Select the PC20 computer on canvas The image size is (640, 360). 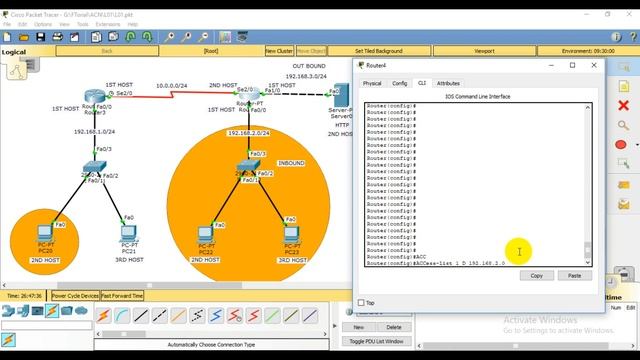[45, 234]
